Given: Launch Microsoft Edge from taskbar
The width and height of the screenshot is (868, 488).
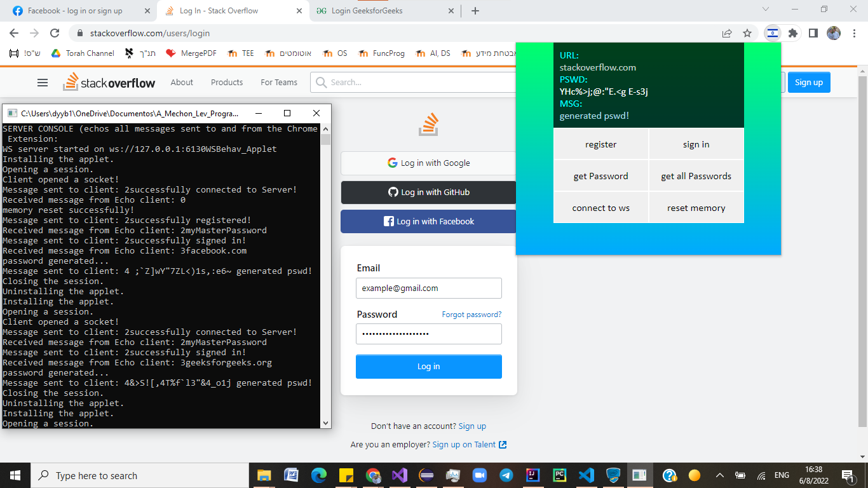Looking at the screenshot, I should [318, 475].
